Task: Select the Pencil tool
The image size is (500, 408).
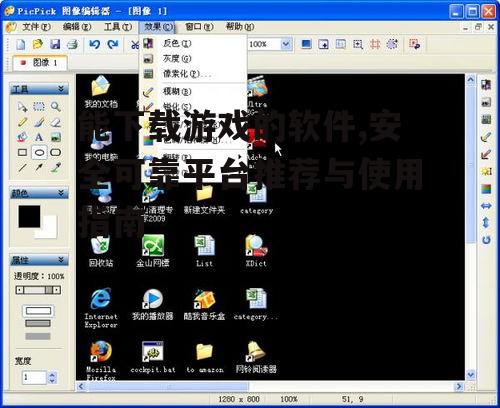Action: point(22,122)
